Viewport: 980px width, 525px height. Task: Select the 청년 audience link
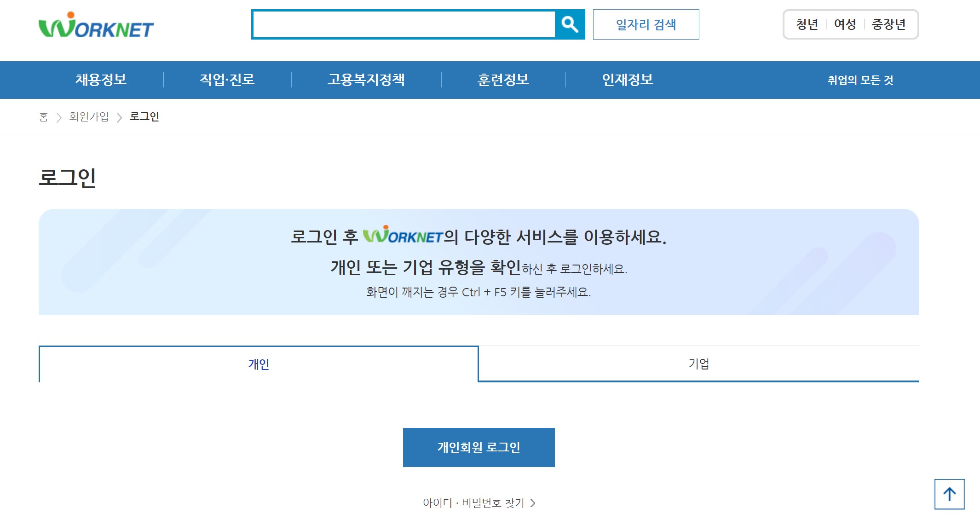(x=807, y=24)
